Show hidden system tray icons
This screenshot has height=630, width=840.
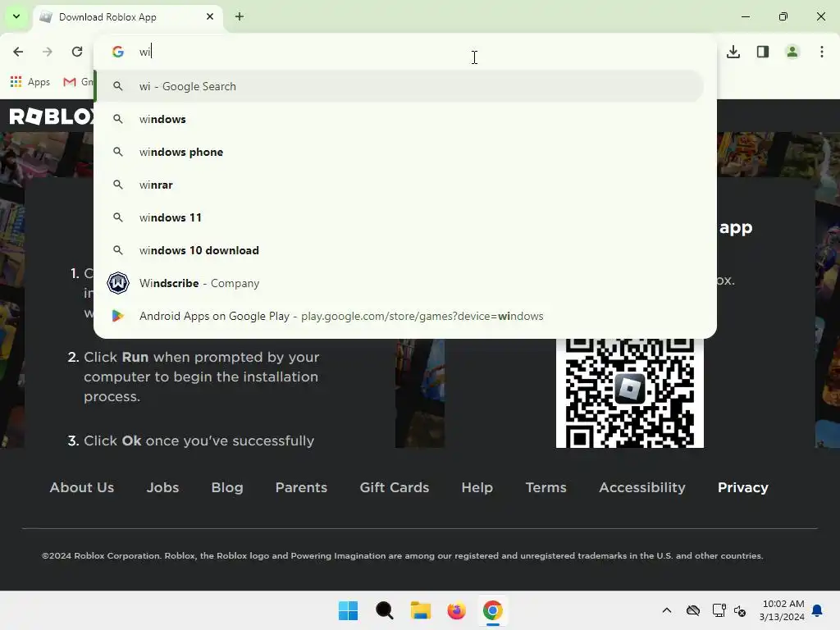(666, 610)
